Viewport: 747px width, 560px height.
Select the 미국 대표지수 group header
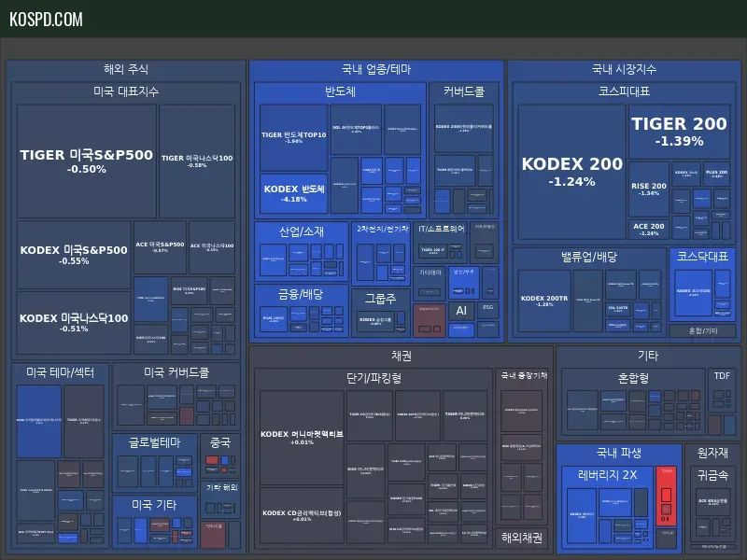[x=126, y=91]
